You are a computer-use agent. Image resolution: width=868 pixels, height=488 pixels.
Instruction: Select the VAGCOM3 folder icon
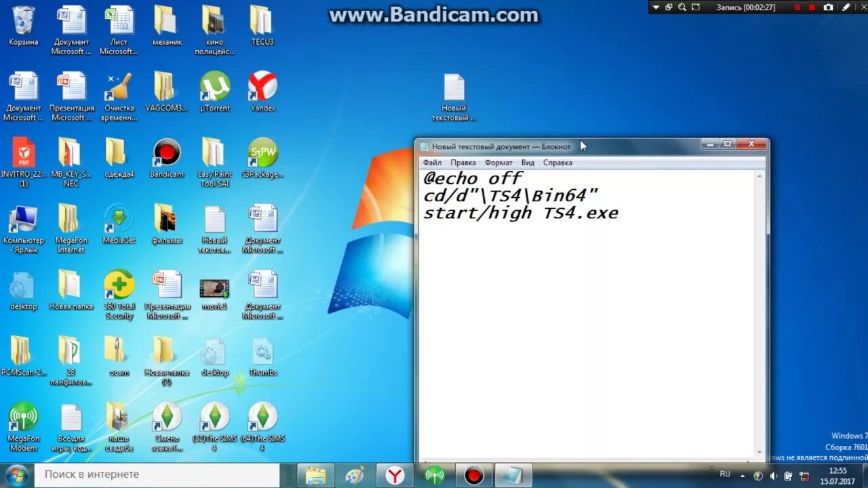(x=167, y=92)
